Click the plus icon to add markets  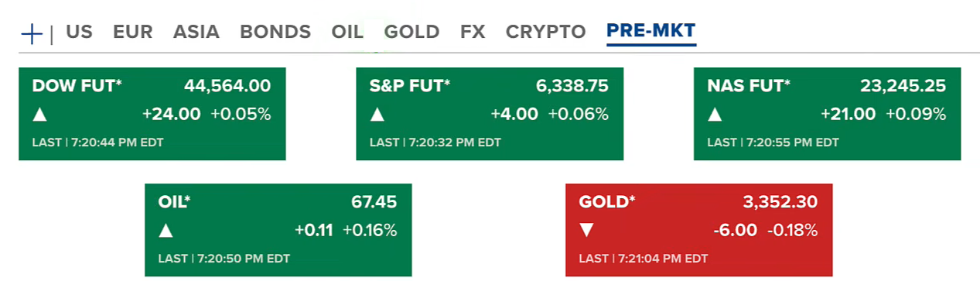click(x=32, y=34)
